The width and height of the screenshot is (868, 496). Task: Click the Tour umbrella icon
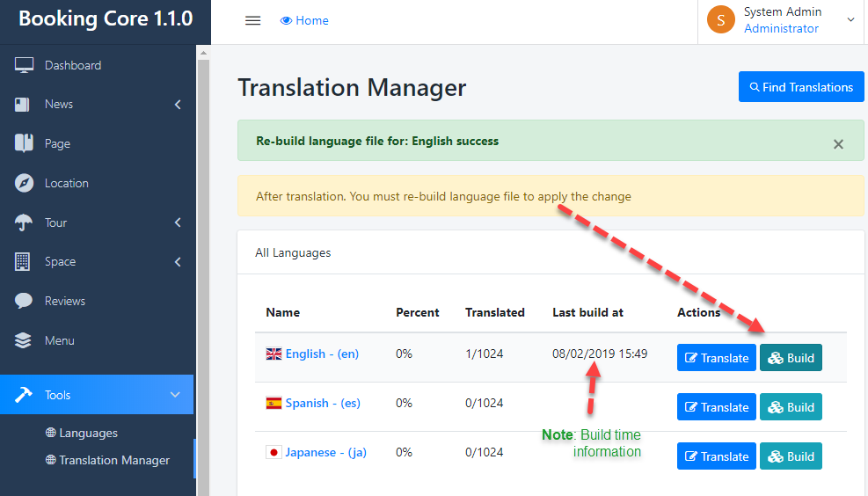coord(24,222)
